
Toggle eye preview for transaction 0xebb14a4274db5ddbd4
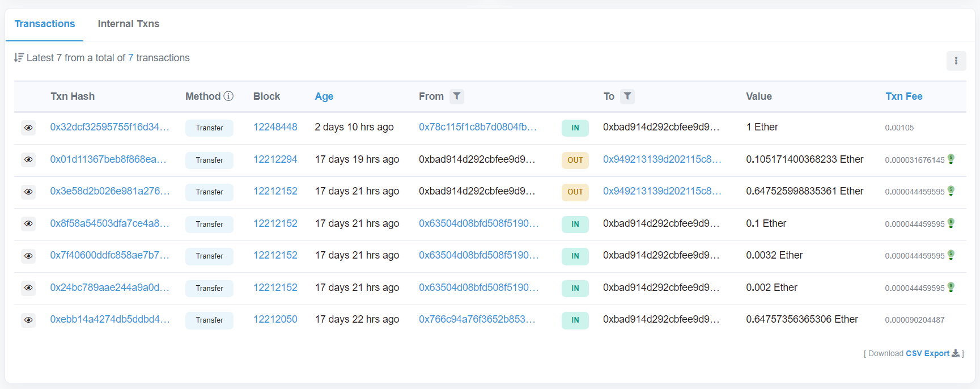(x=28, y=320)
